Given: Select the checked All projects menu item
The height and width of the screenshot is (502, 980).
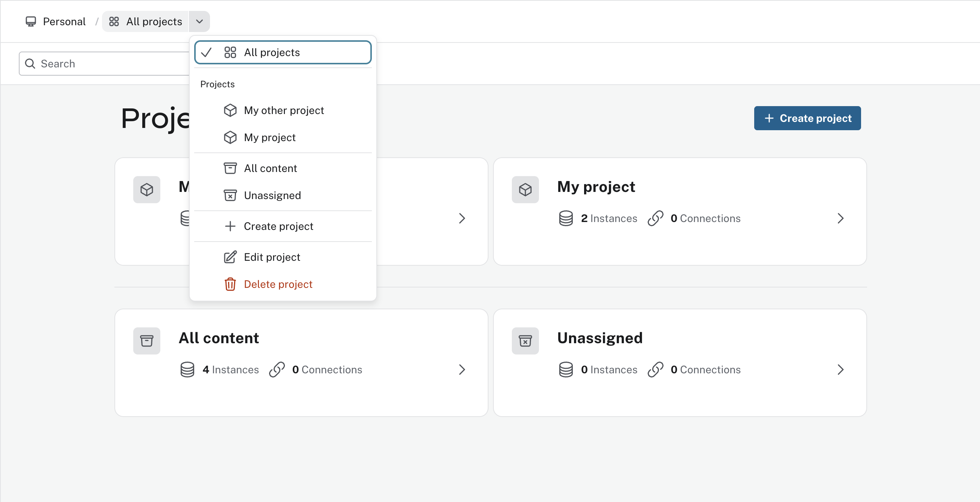Looking at the screenshot, I should click(x=283, y=52).
